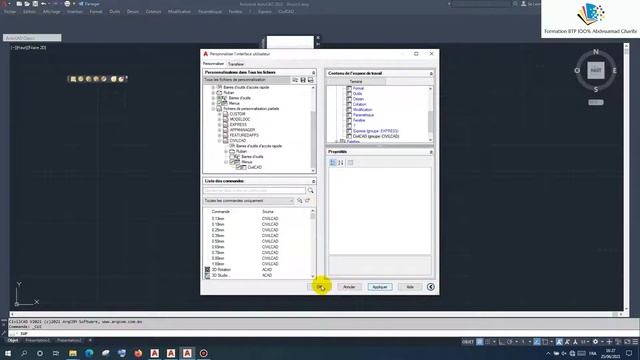Click the Print icon in quick access toolbar

pyautogui.click(x=67, y=4)
